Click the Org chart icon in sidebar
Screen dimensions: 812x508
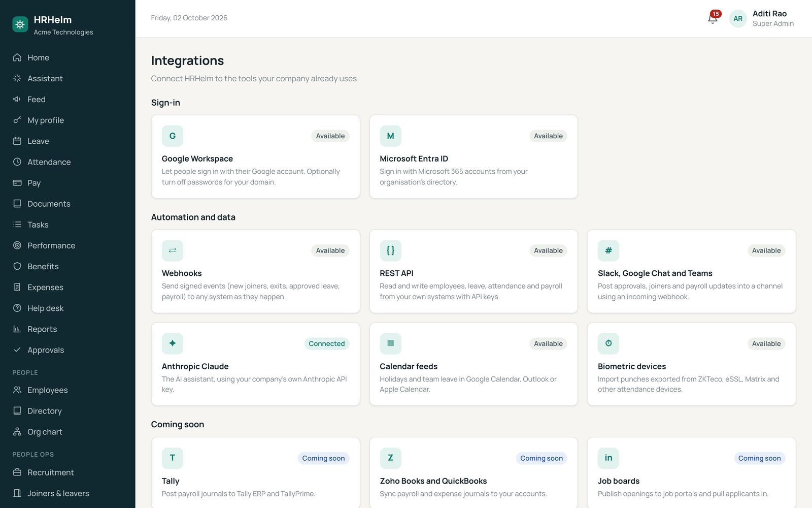[17, 432]
